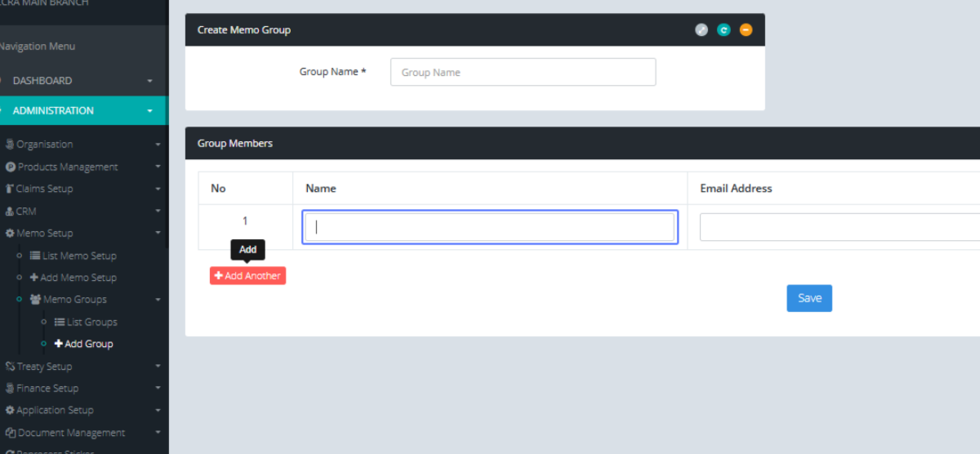Click the Memo Groups people icon
The width and height of the screenshot is (980, 454).
pyautogui.click(x=35, y=300)
